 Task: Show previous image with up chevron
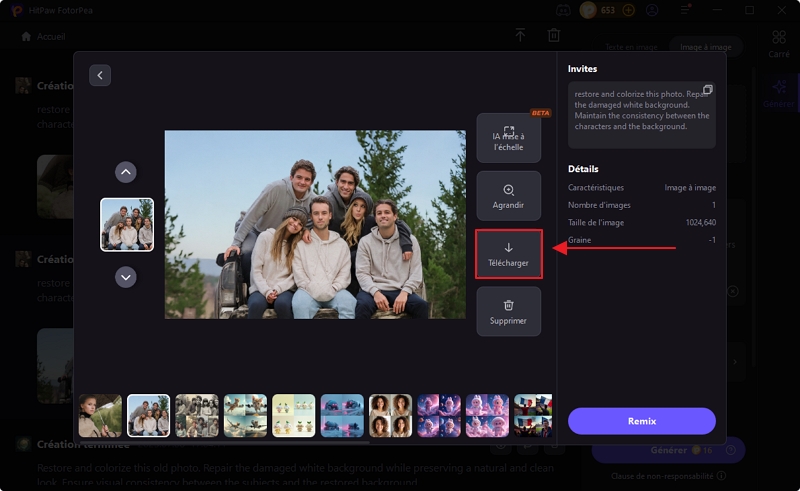point(126,172)
